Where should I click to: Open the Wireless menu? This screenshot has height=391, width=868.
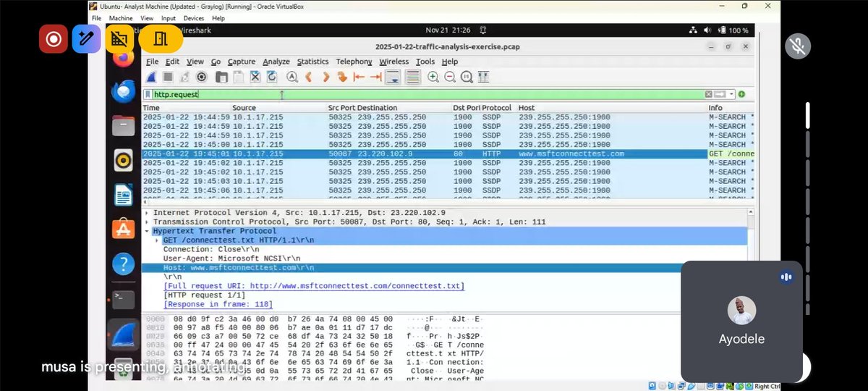tap(393, 62)
